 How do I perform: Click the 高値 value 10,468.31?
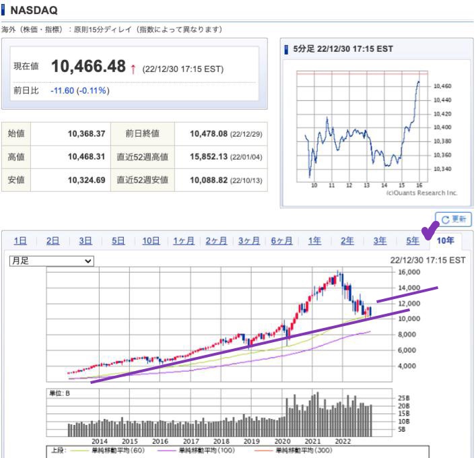point(87,157)
